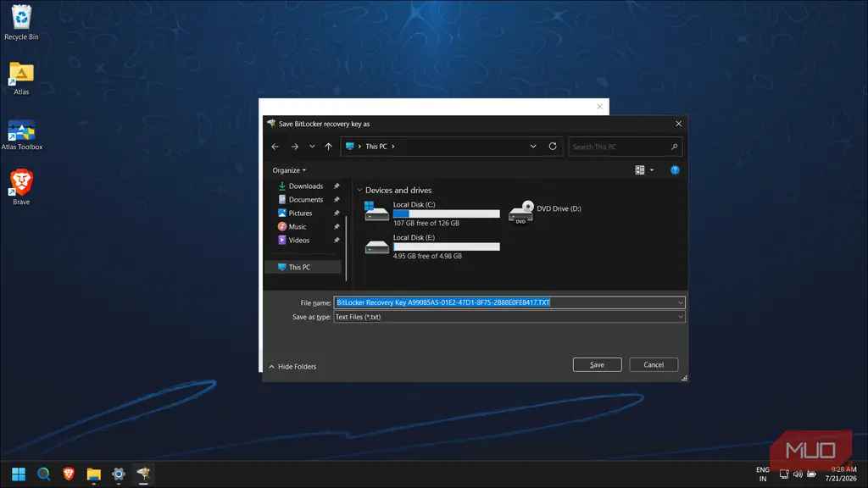The image size is (868, 488).
Task: Open File Explorer from the taskbar
Action: click(x=93, y=474)
